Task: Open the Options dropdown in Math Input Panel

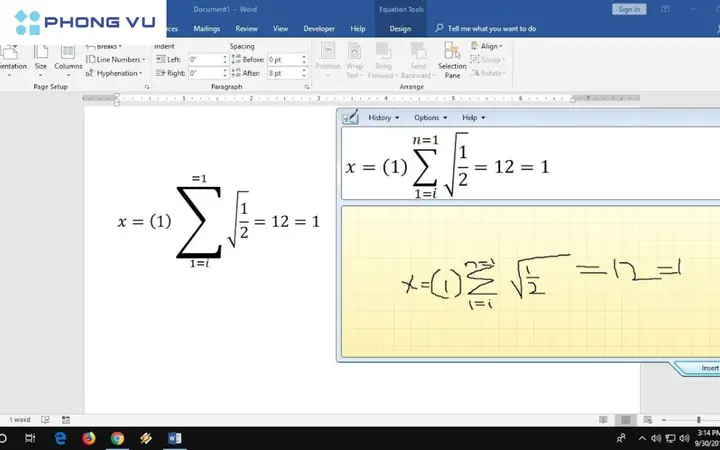Action: point(430,117)
